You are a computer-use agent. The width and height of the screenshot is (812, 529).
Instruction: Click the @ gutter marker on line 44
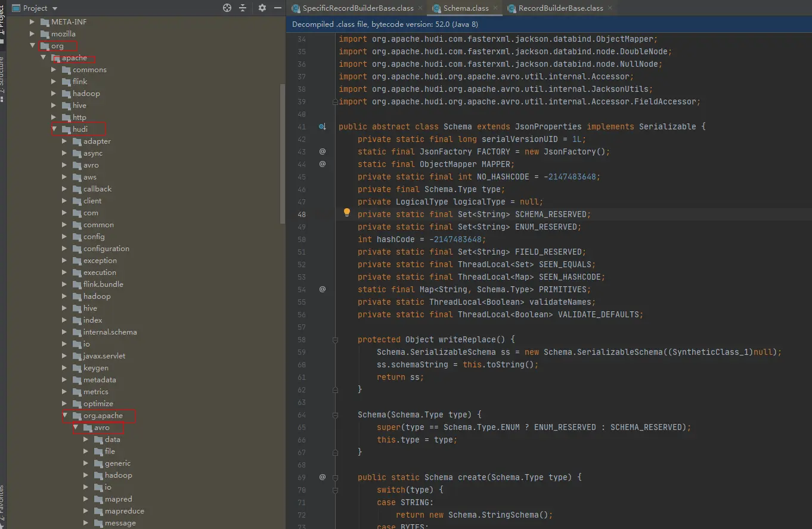[x=323, y=164]
